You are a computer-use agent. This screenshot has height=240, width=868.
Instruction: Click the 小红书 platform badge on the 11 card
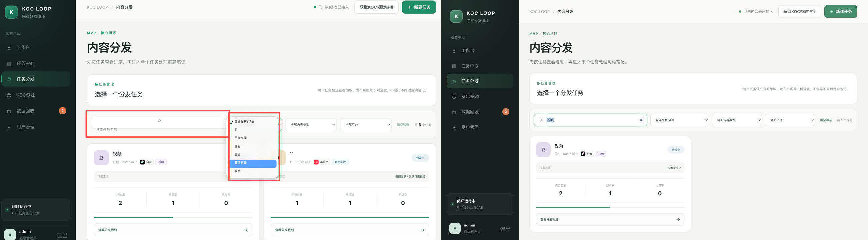coord(321,162)
